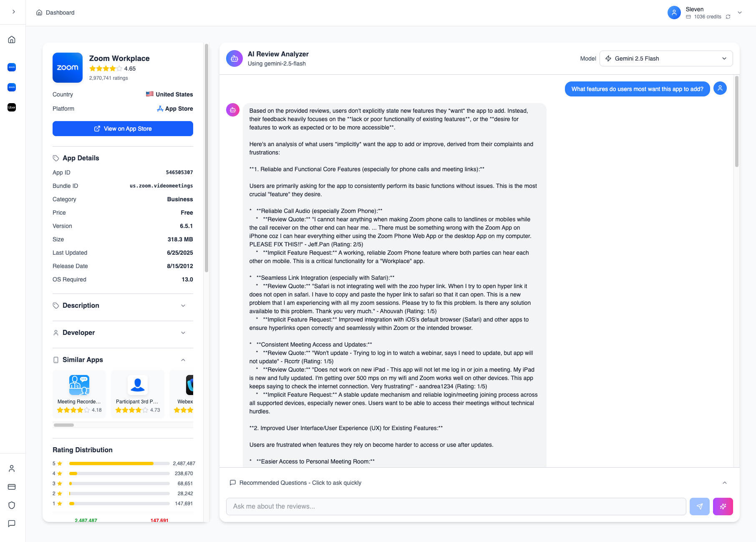This screenshot has height=542, width=756.
Task: Click the App ID value 546505307
Action: (x=179, y=172)
